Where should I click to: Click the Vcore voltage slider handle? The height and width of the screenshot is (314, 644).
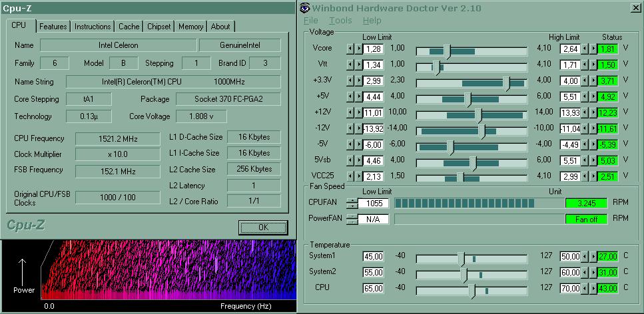coord(448,52)
